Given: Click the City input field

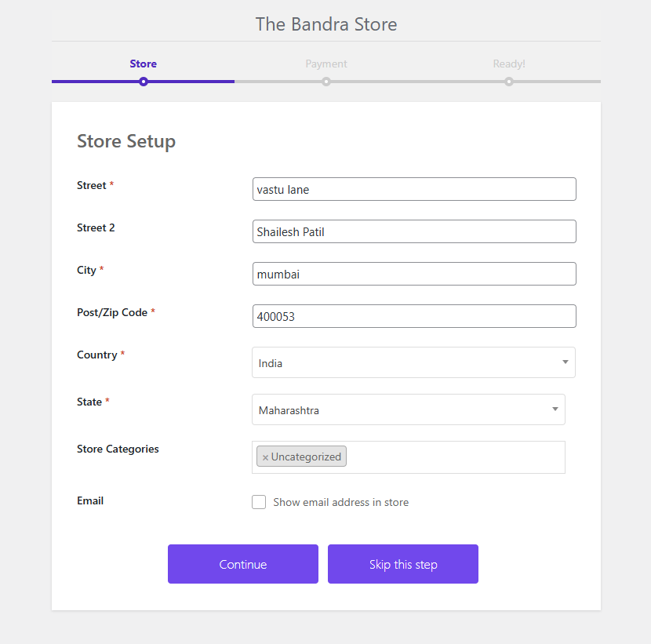Looking at the screenshot, I should pyautogui.click(x=414, y=274).
